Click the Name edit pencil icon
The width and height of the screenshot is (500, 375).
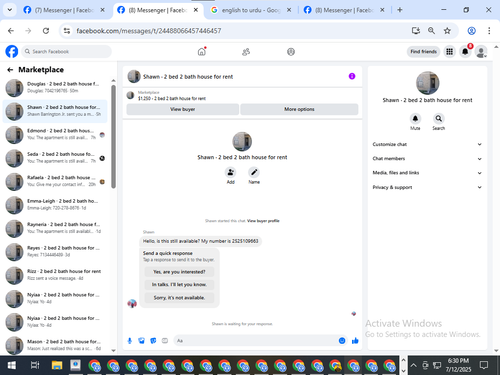coord(254,172)
